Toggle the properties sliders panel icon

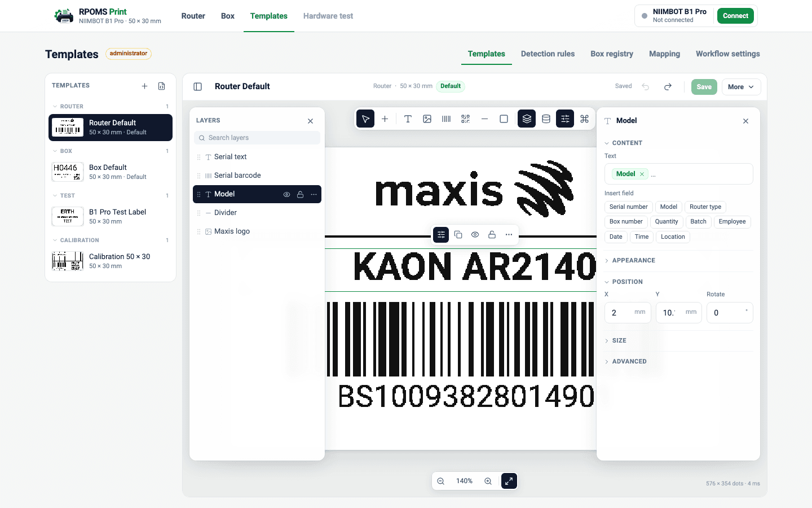(565, 119)
